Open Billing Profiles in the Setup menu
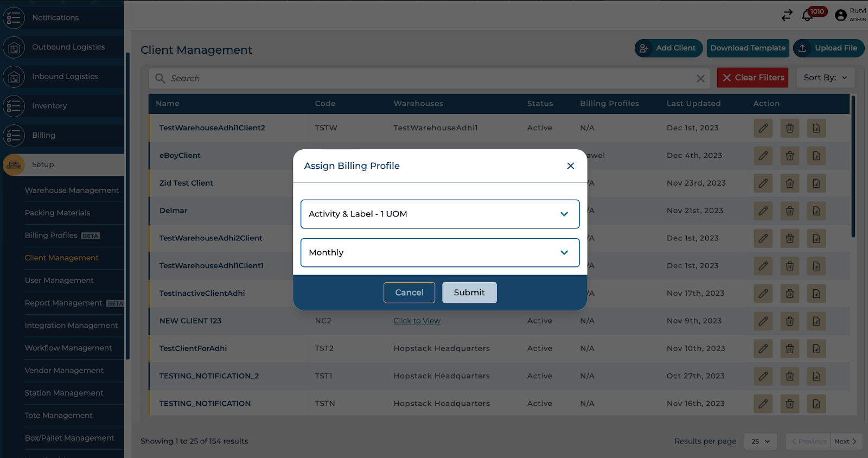The image size is (868, 458). (51, 236)
